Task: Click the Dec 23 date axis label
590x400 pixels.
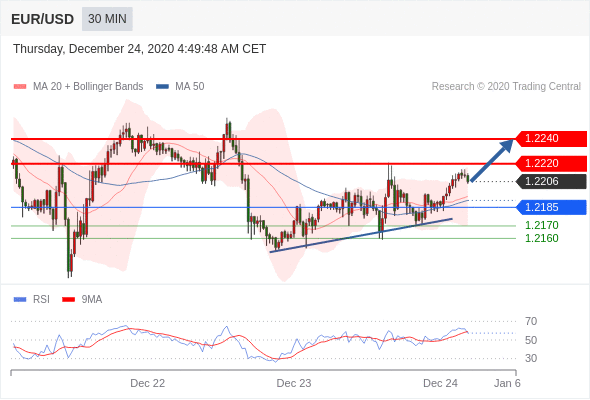Action: coord(294,383)
